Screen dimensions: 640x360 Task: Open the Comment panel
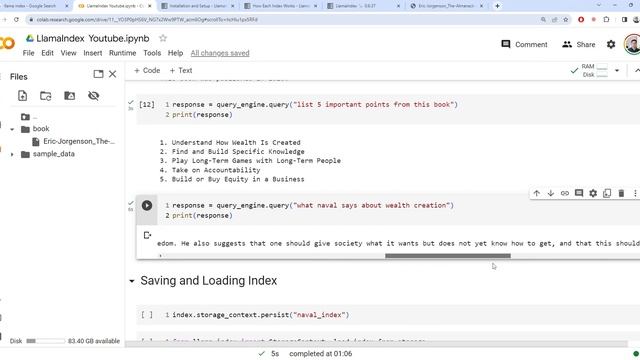524,44
